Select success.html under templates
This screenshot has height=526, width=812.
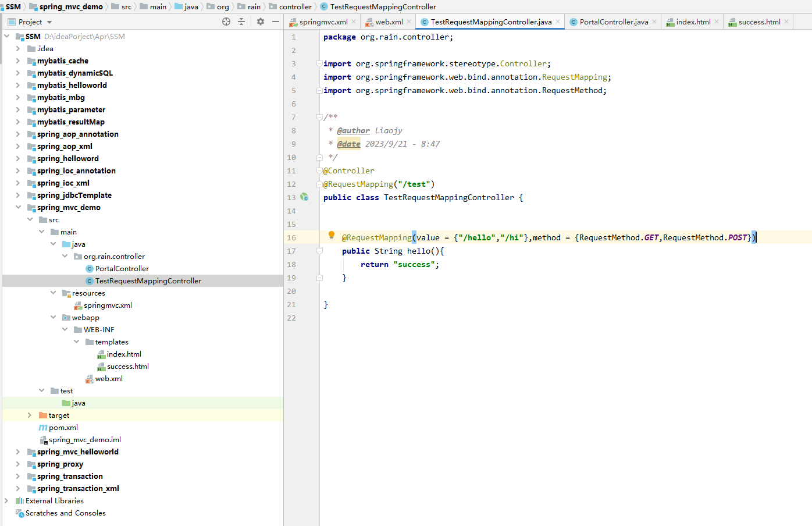[127, 367]
